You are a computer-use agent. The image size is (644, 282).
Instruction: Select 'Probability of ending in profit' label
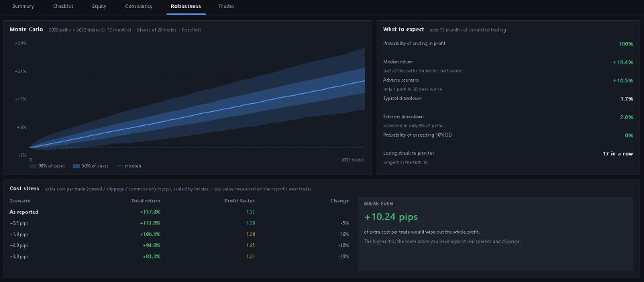tap(414, 44)
